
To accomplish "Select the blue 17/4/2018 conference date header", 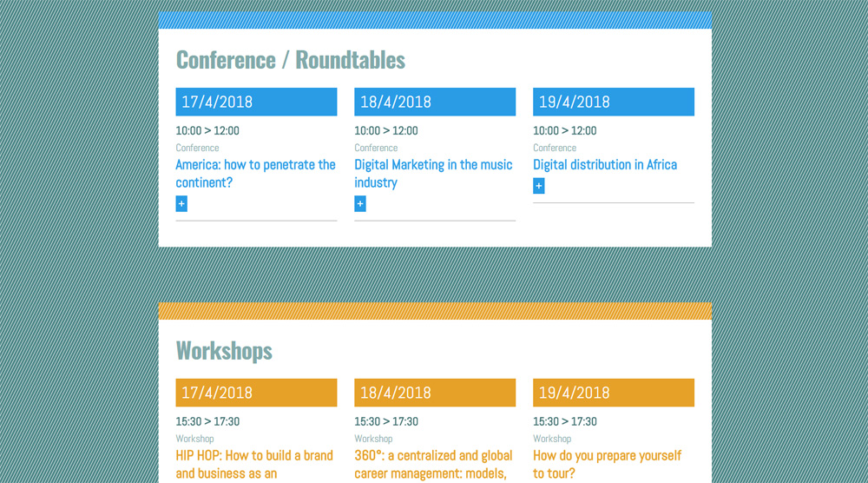I will tap(256, 102).
